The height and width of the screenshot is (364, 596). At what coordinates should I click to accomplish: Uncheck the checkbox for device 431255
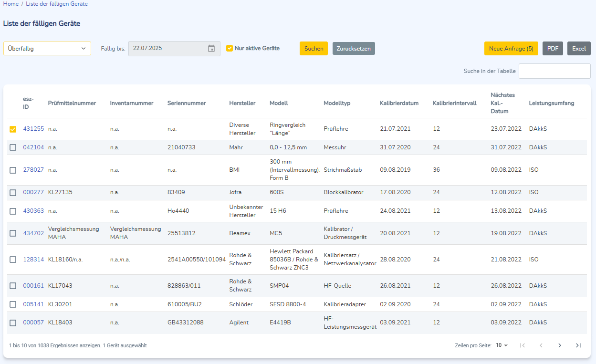coord(13,129)
